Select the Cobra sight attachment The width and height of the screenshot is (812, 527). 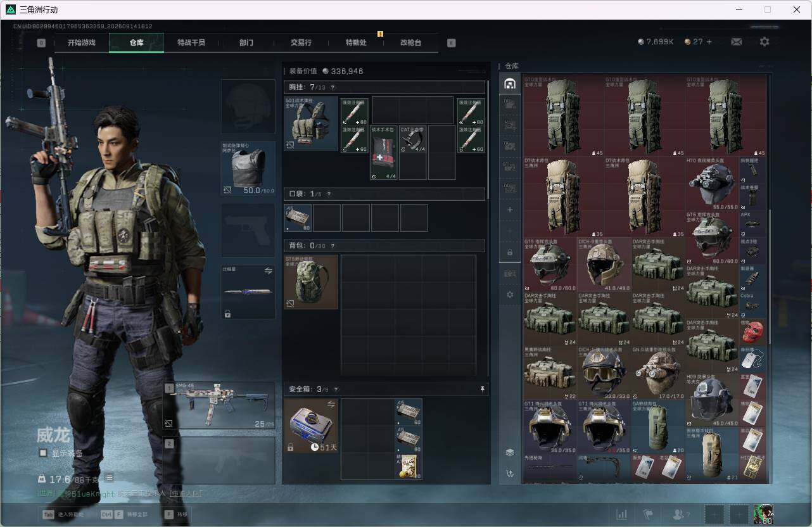point(752,305)
